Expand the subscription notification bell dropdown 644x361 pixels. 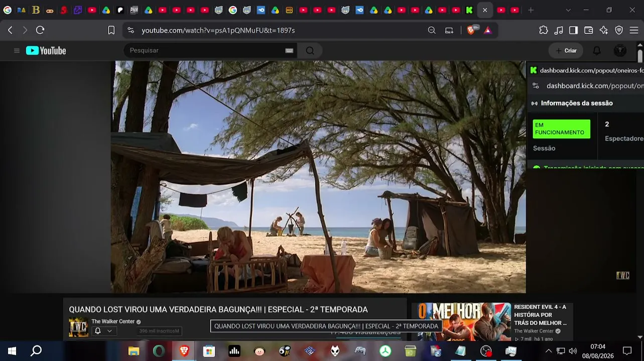103,331
